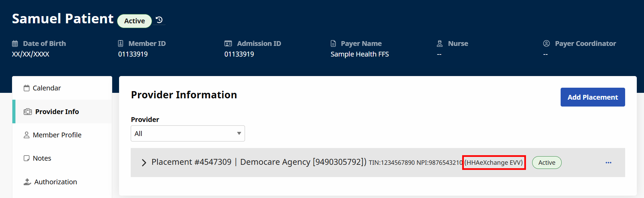Open the Authorization sidebar item
Screen dimensions: 644x198
[55, 182]
